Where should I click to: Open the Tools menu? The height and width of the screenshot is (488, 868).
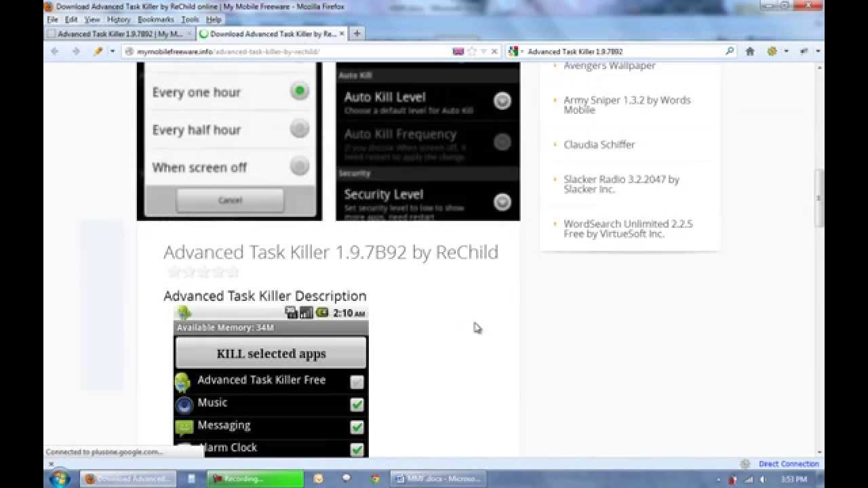click(191, 20)
